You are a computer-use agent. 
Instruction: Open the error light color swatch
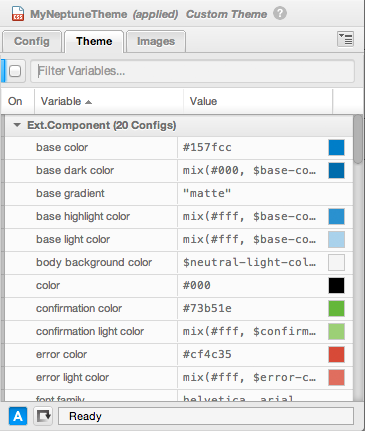[336, 378]
